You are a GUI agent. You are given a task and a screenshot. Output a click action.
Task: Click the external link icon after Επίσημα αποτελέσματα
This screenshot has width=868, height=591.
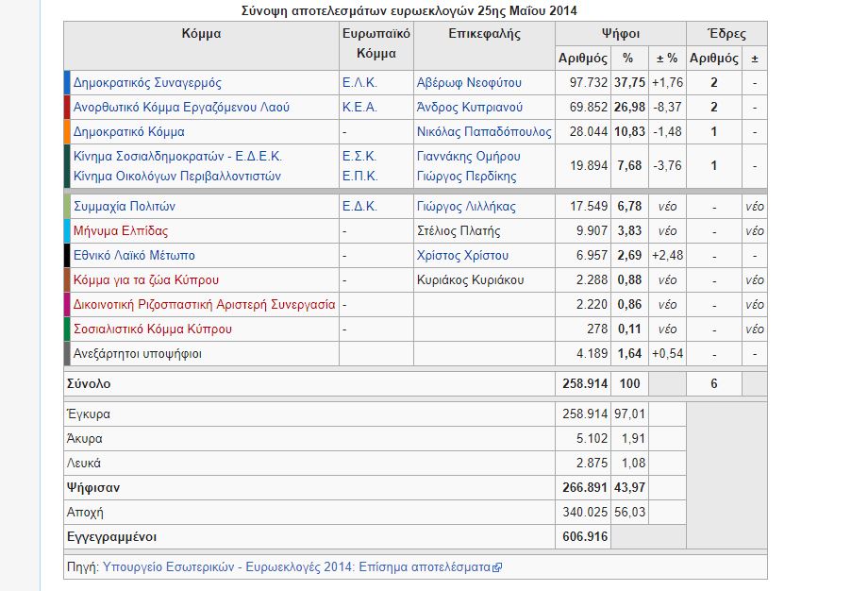[497, 567]
